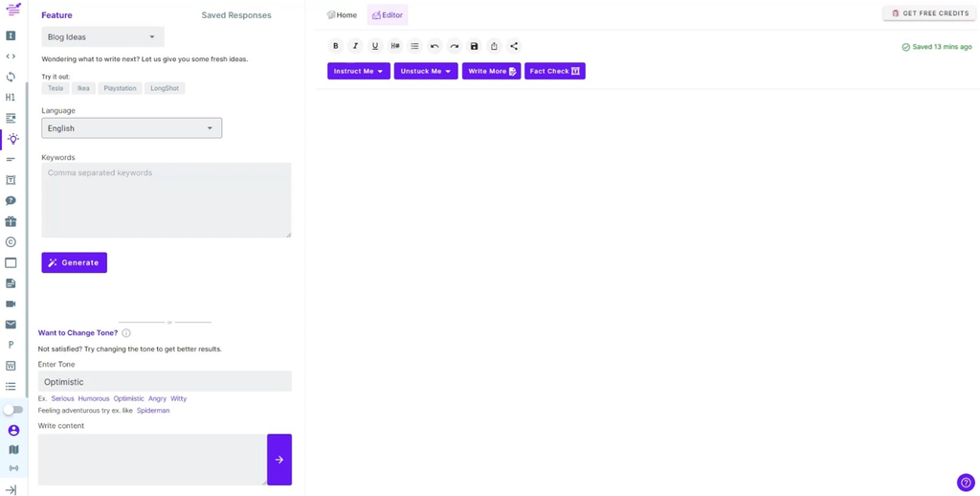This screenshot has width=980, height=496.
Task: Open the Blog Ideas feature dropdown
Action: (102, 37)
